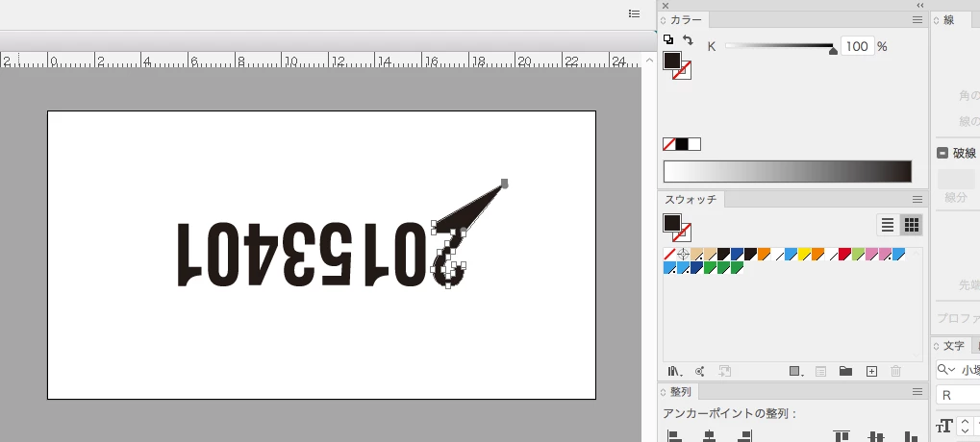
Task: Select the Fill box in the スウォッチ panel
Action: coord(672,223)
